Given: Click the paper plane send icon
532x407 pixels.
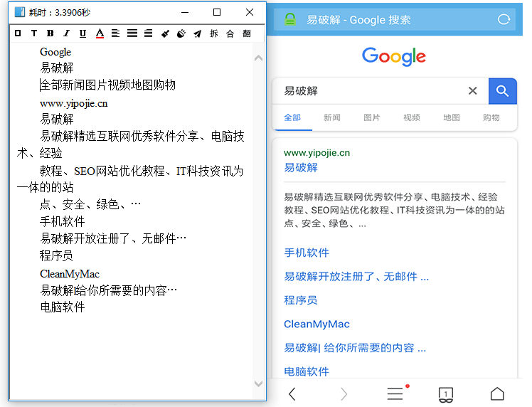Looking at the screenshot, I should (198, 33).
